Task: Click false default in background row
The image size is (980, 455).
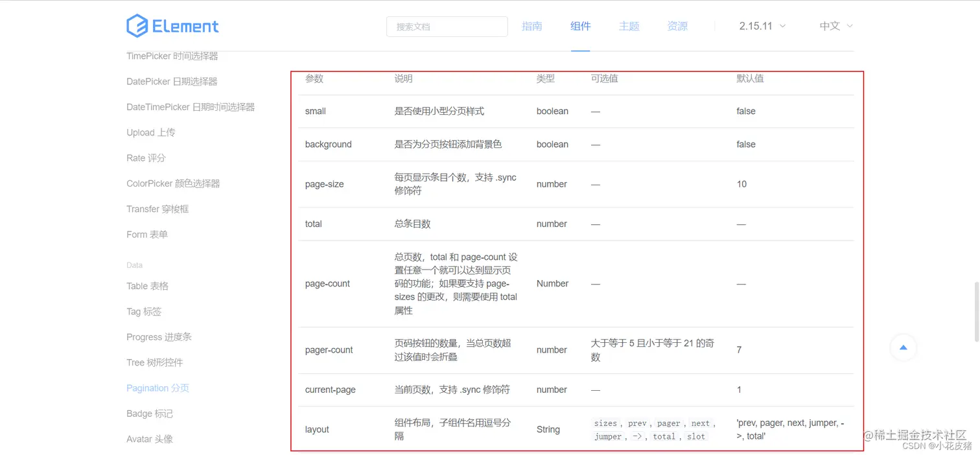Action: (x=746, y=144)
